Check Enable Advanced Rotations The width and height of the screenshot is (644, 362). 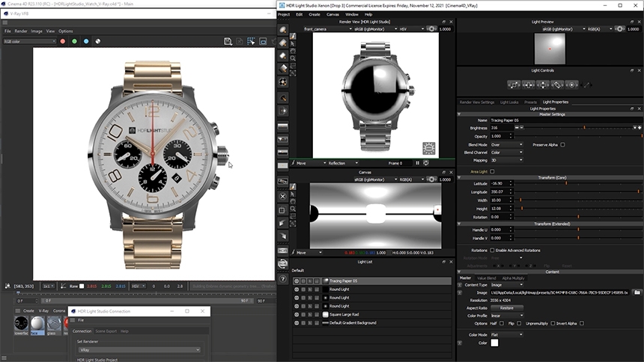pyautogui.click(x=492, y=250)
